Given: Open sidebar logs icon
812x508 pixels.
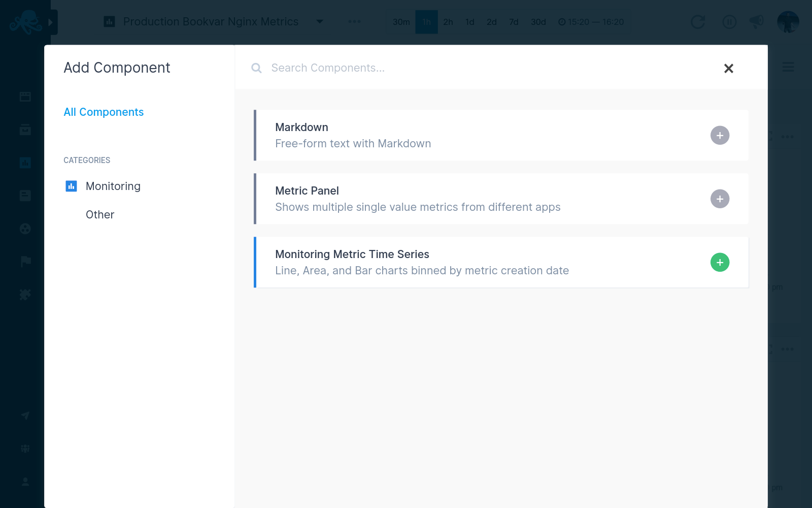Looking at the screenshot, I should (25, 196).
